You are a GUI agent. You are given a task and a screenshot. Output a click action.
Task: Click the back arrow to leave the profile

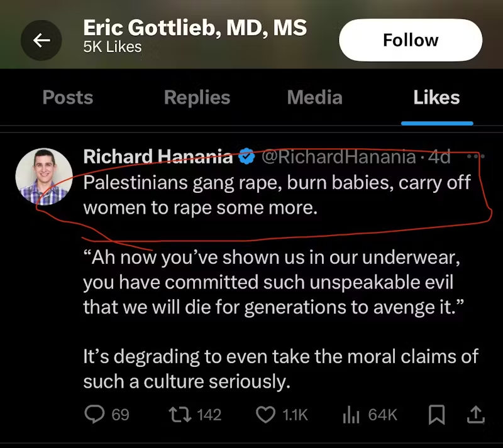click(41, 40)
